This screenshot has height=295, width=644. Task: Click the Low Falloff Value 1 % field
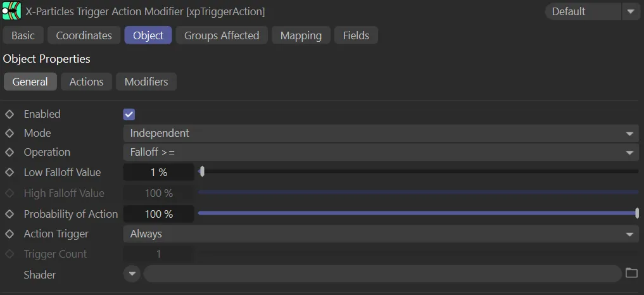(x=158, y=173)
